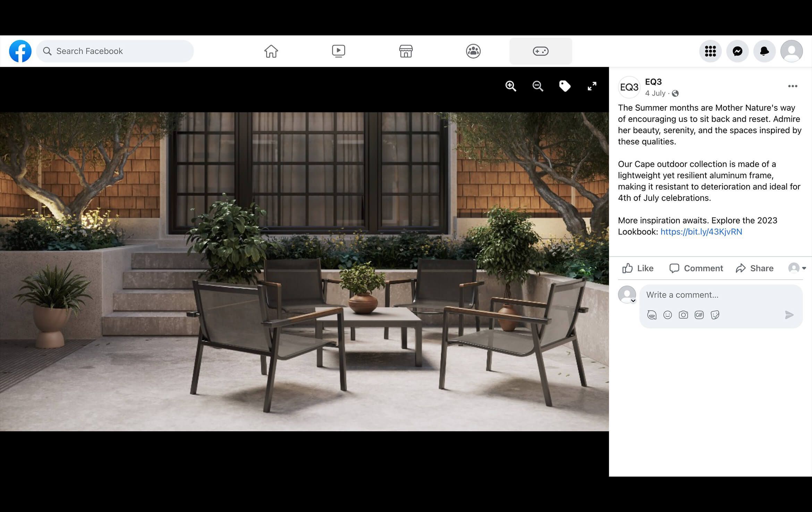Switch to the Marketplace tab
This screenshot has height=512, width=812.
pyautogui.click(x=406, y=51)
